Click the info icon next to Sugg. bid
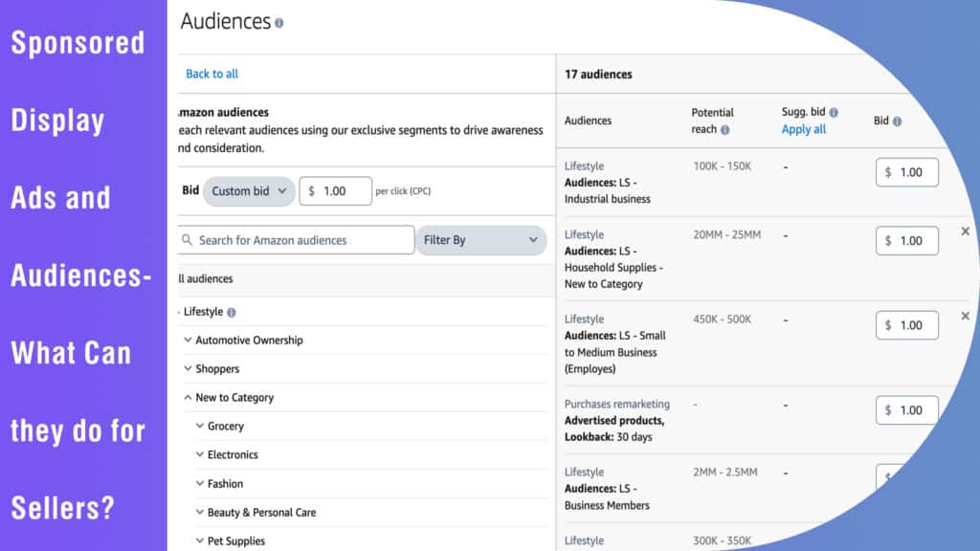The width and height of the screenshot is (980, 551). (834, 113)
